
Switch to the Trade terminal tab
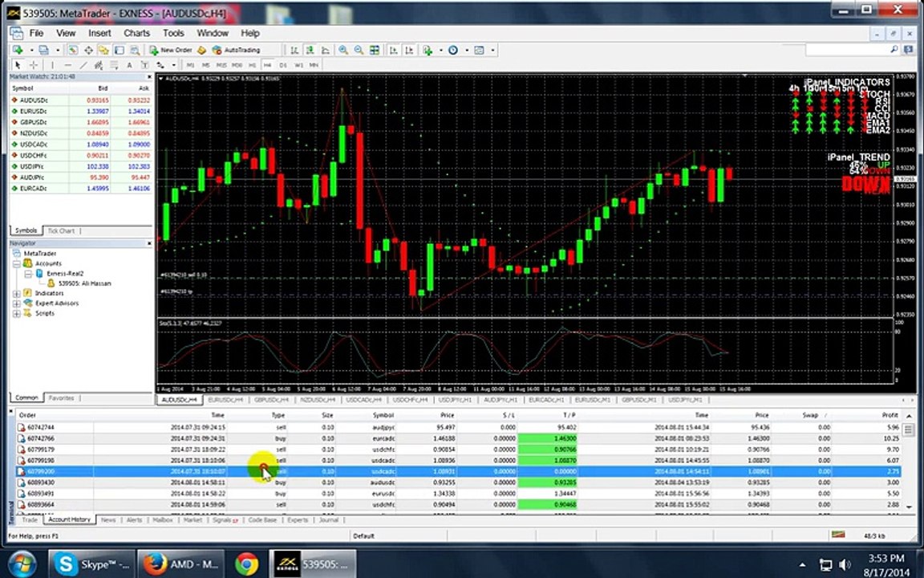click(30, 519)
